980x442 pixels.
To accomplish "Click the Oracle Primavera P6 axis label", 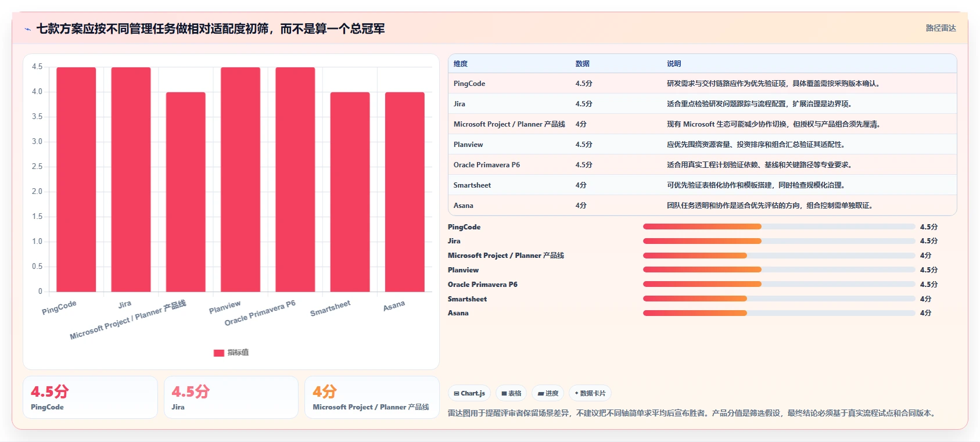I will pyautogui.click(x=260, y=313).
